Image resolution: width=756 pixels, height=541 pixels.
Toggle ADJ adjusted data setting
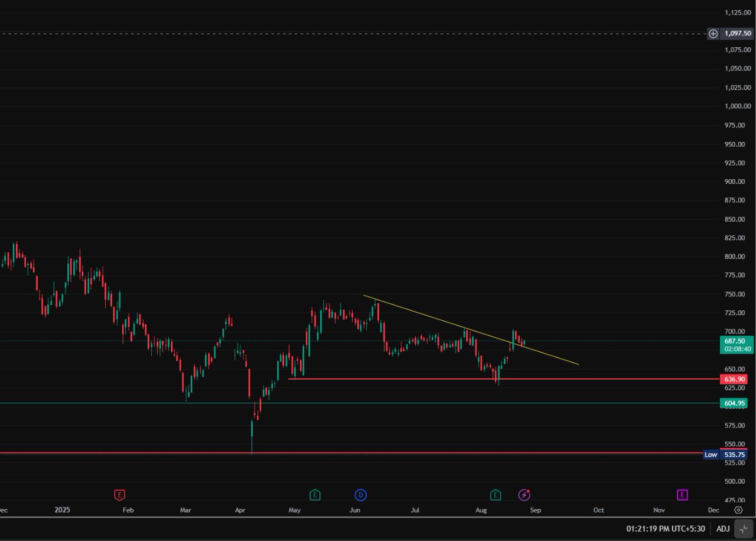tap(723, 528)
